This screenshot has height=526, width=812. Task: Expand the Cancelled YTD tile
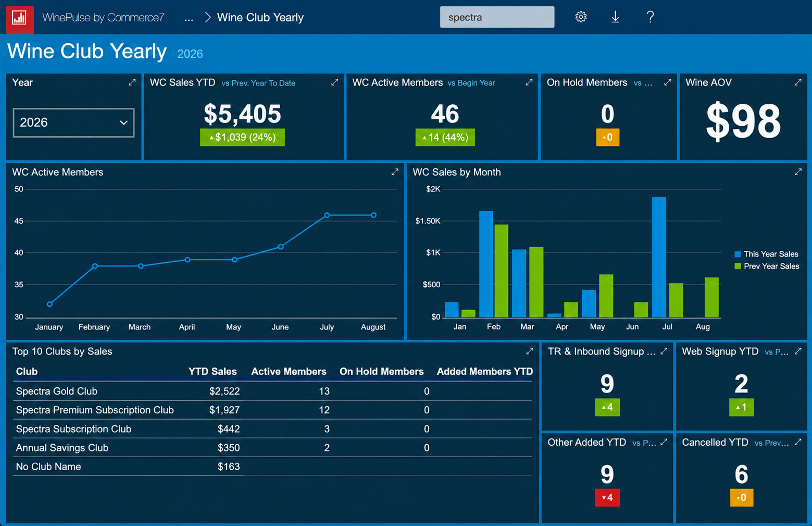798,442
